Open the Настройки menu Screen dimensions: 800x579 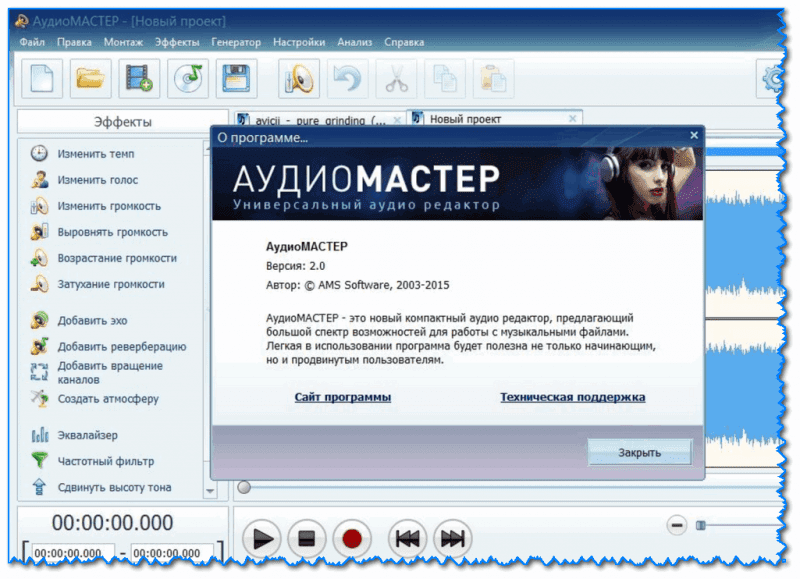(299, 42)
